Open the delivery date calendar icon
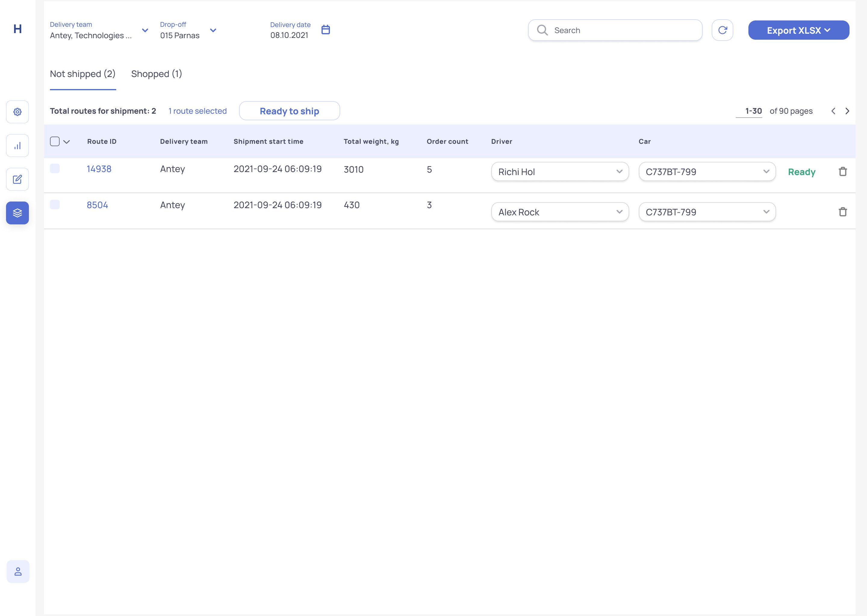The height and width of the screenshot is (616, 867). pos(325,29)
